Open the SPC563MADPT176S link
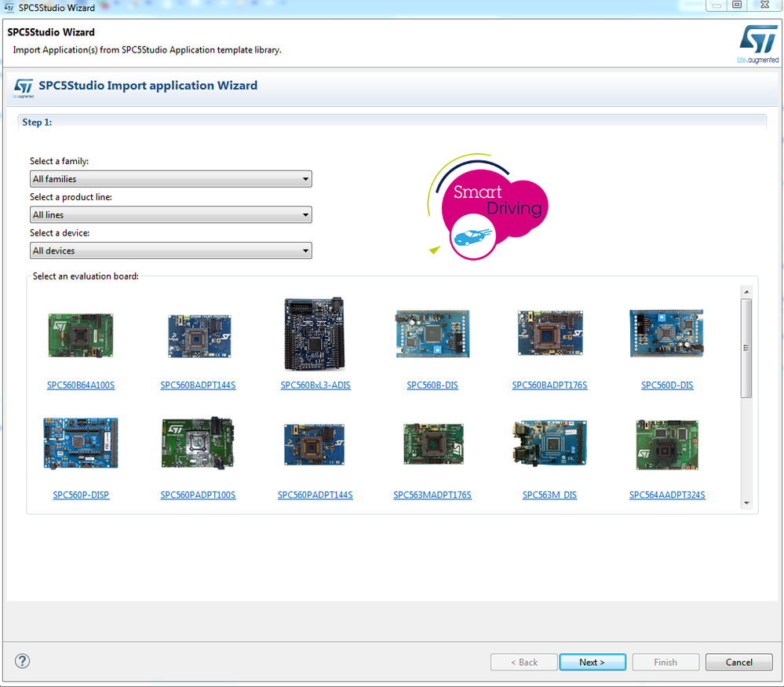The width and height of the screenshot is (784, 687). [432, 495]
